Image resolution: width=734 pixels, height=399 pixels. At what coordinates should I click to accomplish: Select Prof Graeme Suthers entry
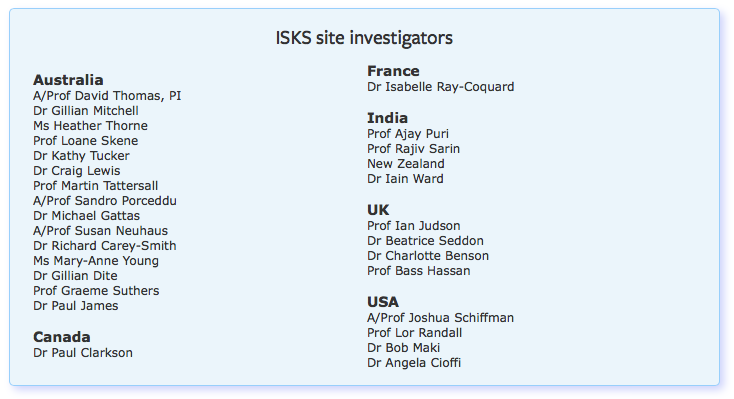pyautogui.click(x=96, y=291)
